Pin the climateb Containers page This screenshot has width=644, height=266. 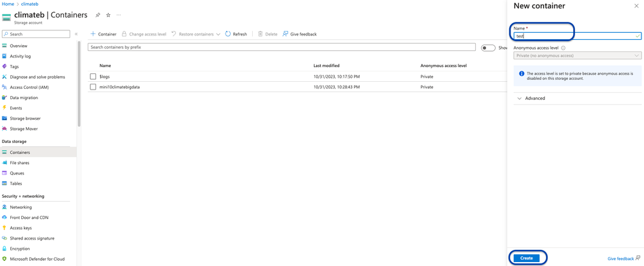click(x=98, y=15)
